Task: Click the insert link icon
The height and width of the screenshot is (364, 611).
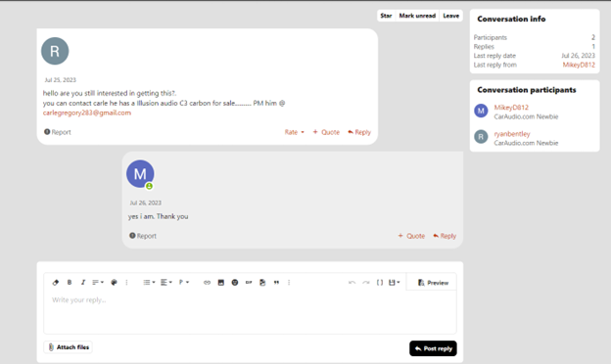Action: 207,282
